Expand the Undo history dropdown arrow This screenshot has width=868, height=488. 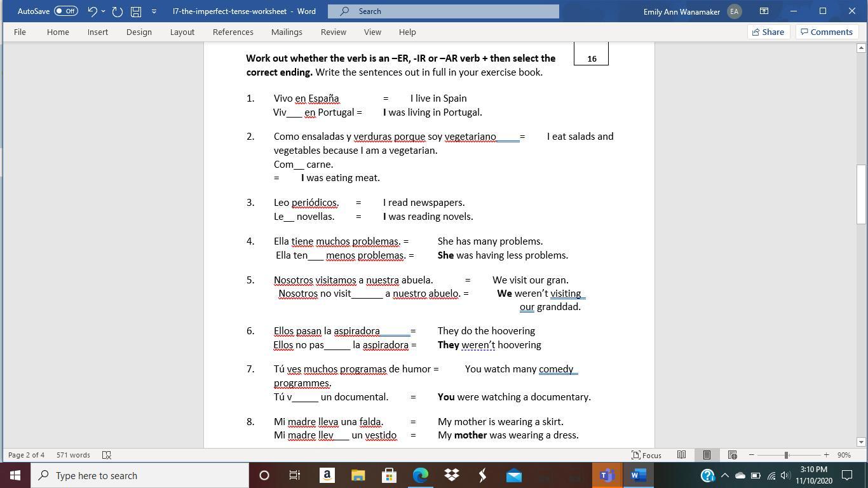[104, 11]
